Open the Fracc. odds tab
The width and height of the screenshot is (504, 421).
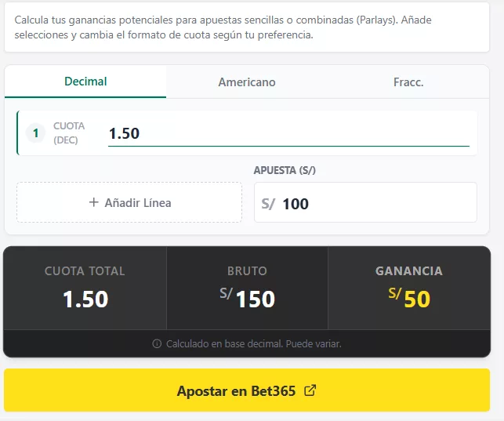[408, 82]
